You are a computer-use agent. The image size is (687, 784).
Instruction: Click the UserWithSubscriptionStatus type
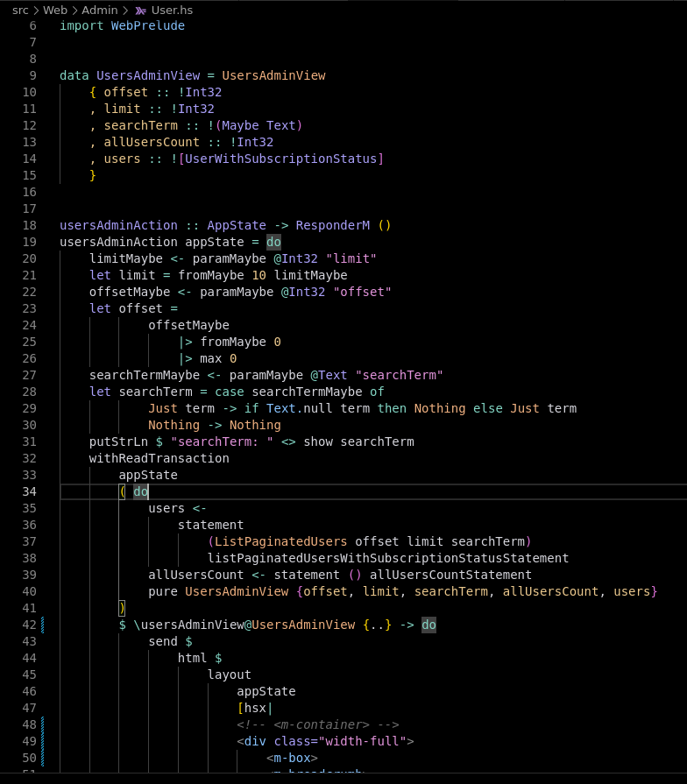coord(281,159)
